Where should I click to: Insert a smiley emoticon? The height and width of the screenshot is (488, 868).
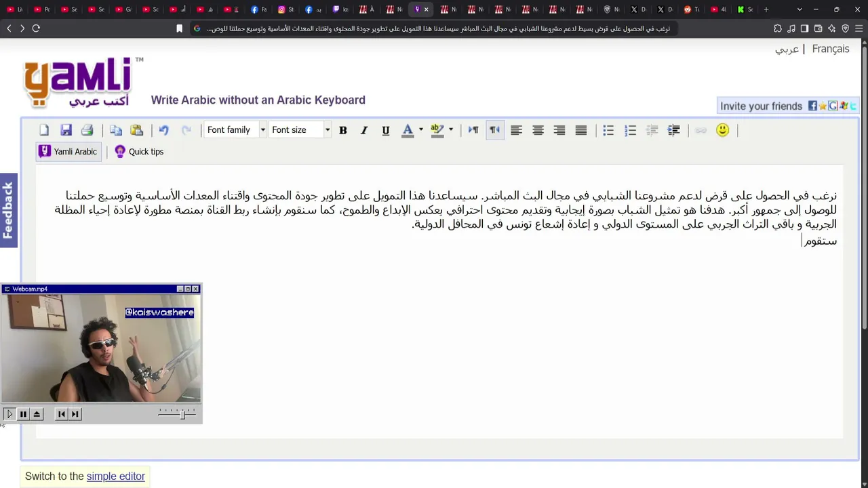722,130
